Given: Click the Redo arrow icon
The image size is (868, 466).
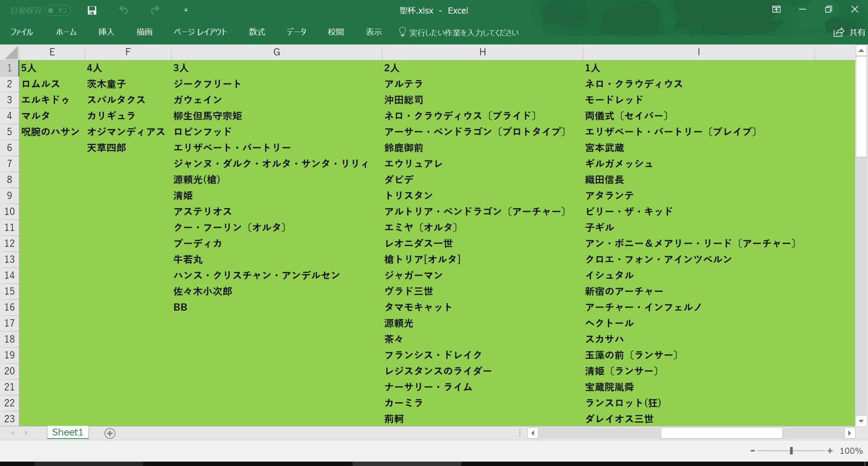Looking at the screenshot, I should (x=155, y=10).
